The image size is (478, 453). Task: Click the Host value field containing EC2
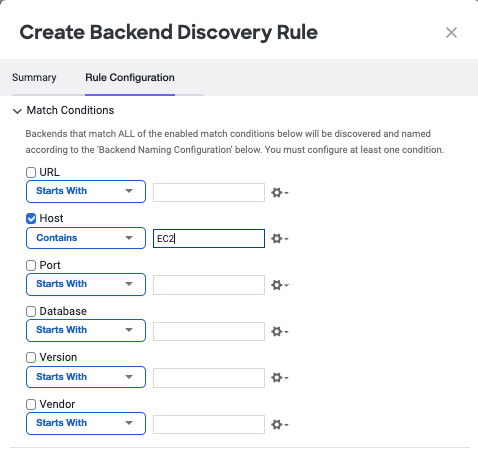tap(209, 238)
